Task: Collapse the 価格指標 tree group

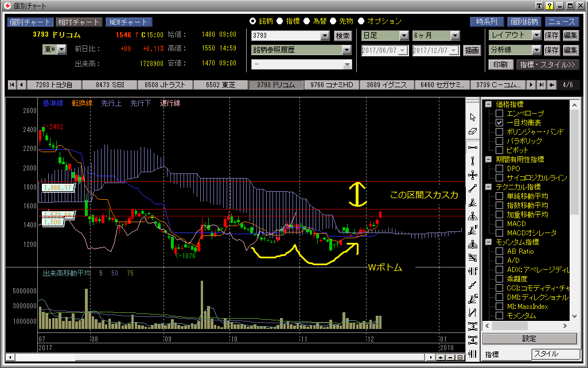Action: pyautogui.click(x=488, y=104)
